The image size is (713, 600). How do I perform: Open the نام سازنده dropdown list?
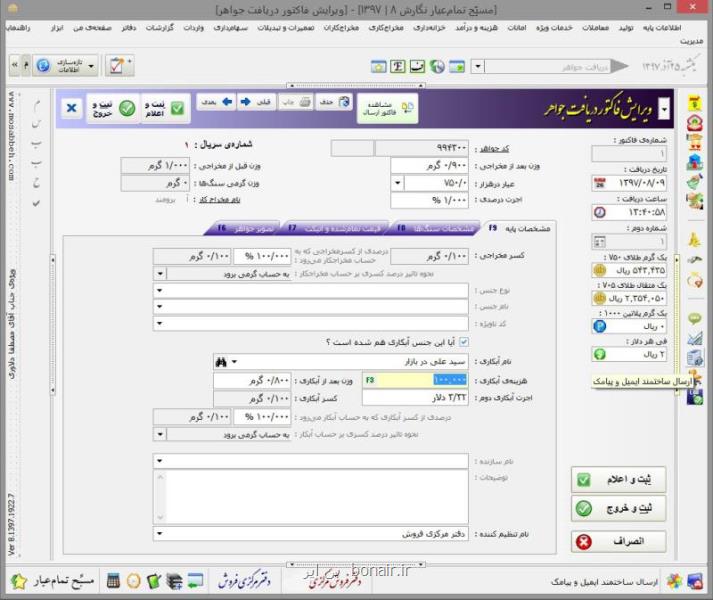[160, 461]
